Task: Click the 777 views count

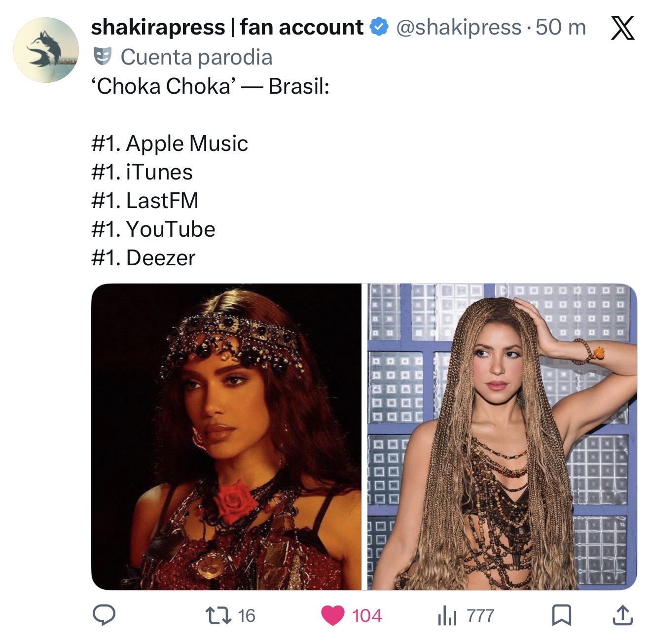Action: click(x=480, y=615)
